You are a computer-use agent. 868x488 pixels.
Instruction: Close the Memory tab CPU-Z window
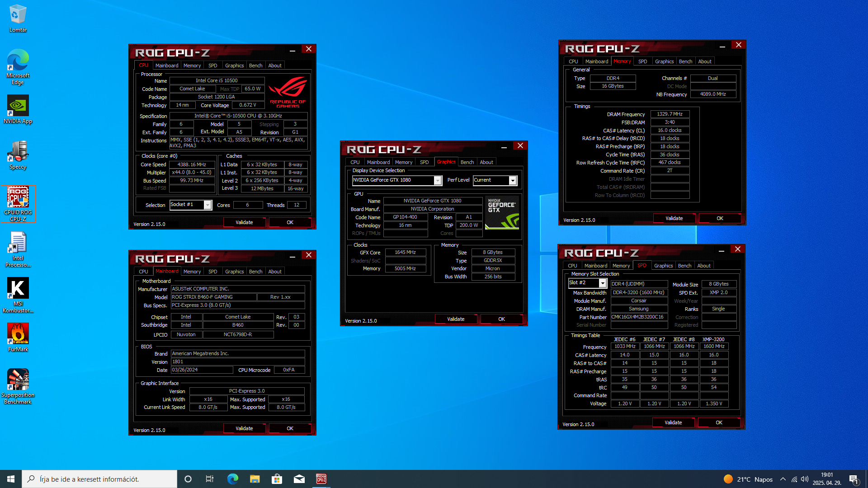pos(738,45)
